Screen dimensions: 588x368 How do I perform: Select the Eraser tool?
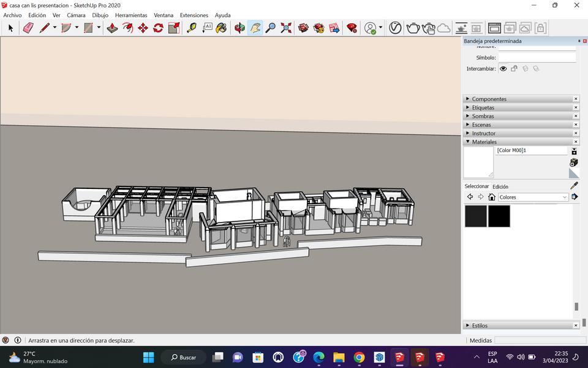point(28,28)
